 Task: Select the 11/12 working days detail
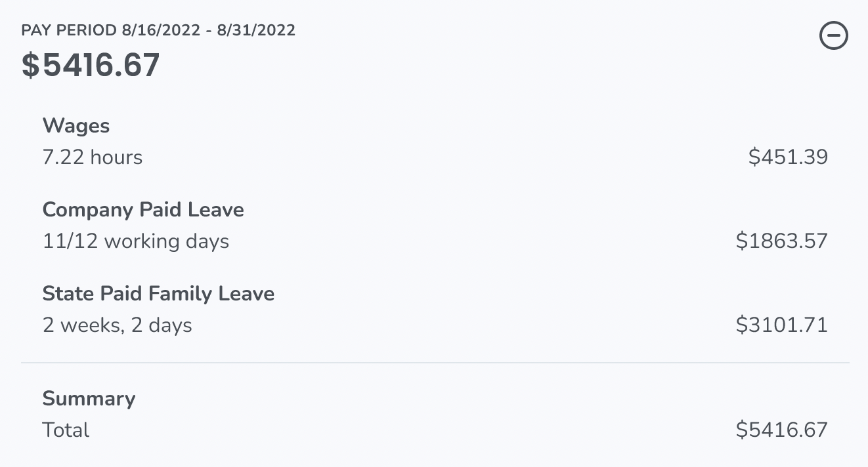click(136, 241)
